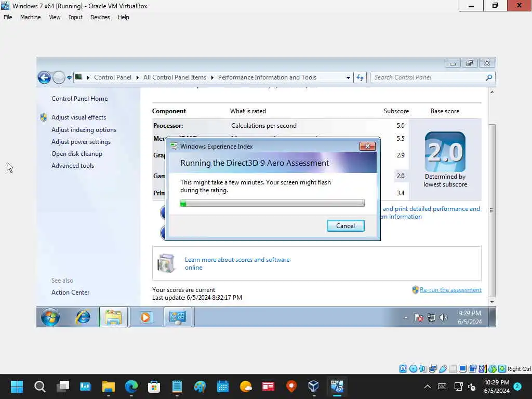Click the Show desktop strip in Windows 7 taskbar

pos(493,317)
